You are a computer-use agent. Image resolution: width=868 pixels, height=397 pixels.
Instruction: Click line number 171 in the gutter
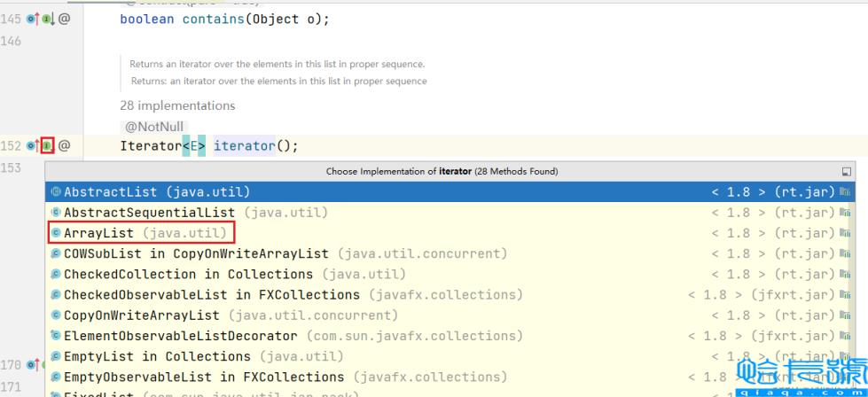coord(11,386)
